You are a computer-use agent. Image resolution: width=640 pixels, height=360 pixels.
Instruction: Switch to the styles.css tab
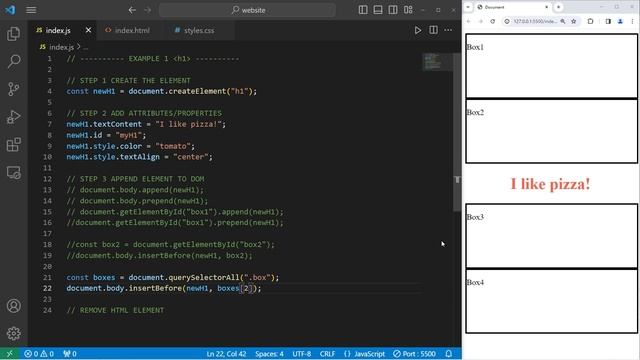pos(199,31)
